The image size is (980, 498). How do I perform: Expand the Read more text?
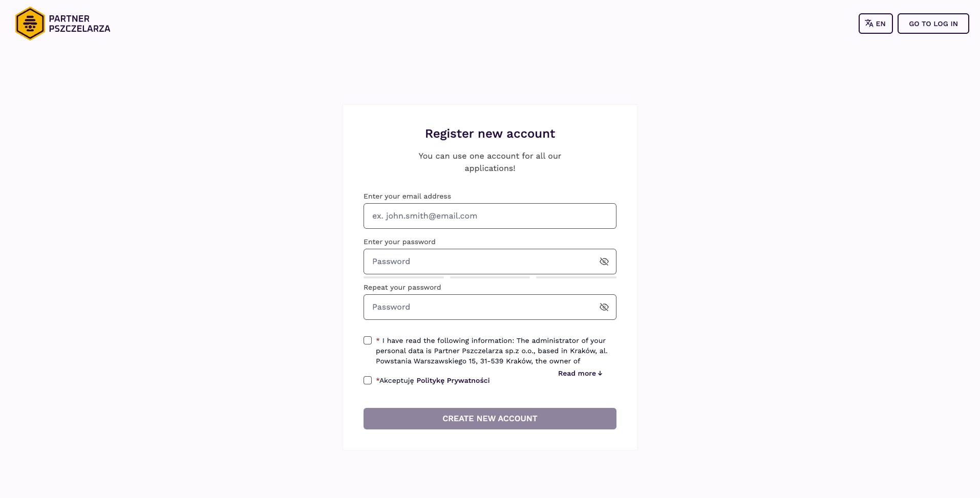tap(580, 374)
